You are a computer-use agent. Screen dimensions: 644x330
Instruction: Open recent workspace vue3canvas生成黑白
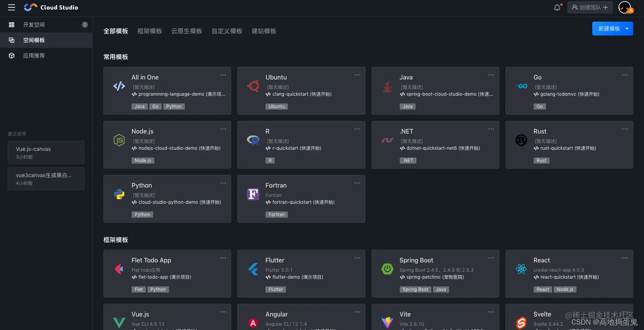click(46, 179)
